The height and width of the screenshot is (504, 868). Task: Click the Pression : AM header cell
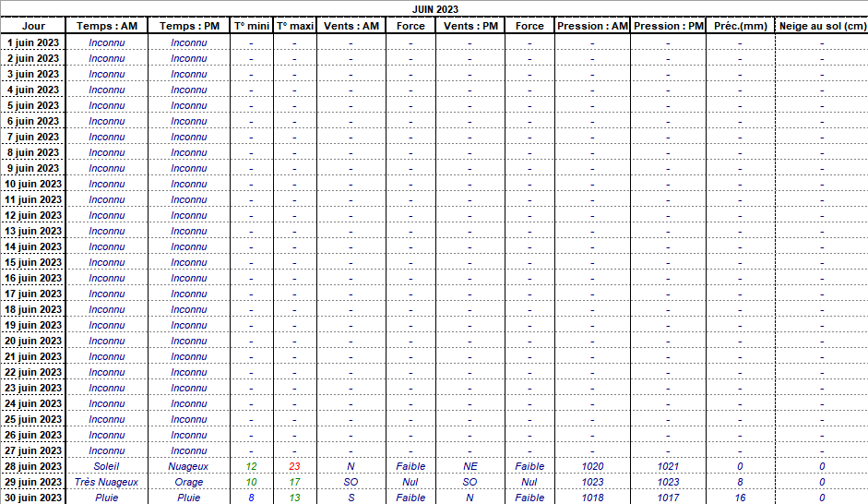click(592, 26)
